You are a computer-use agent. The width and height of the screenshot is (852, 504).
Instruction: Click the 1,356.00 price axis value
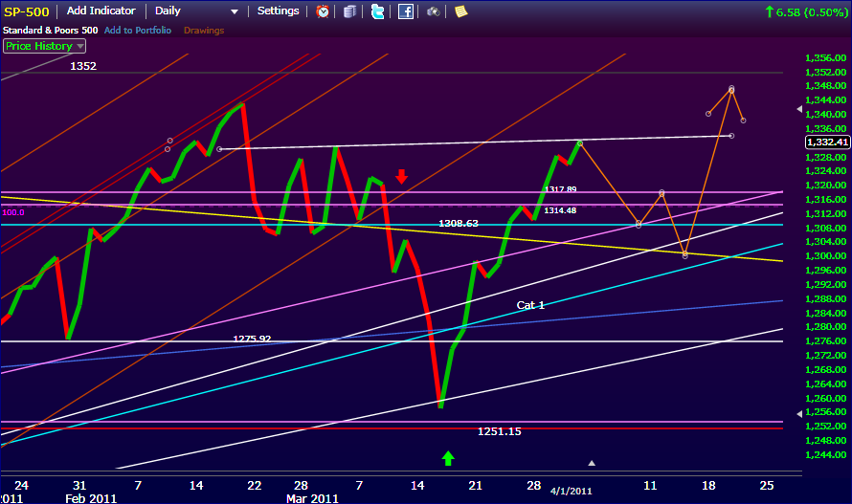pyautogui.click(x=825, y=57)
